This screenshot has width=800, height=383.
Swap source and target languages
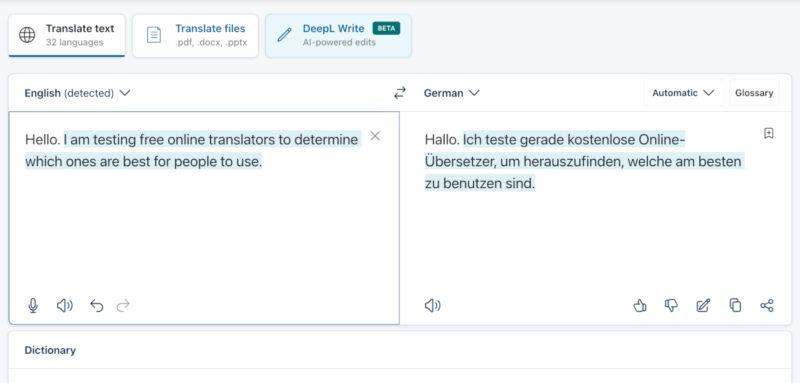[400, 93]
